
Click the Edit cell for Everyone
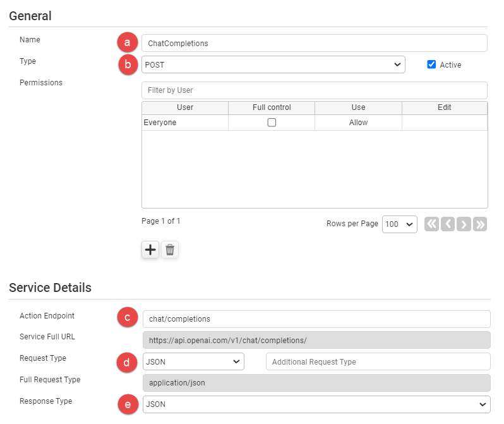pos(445,123)
